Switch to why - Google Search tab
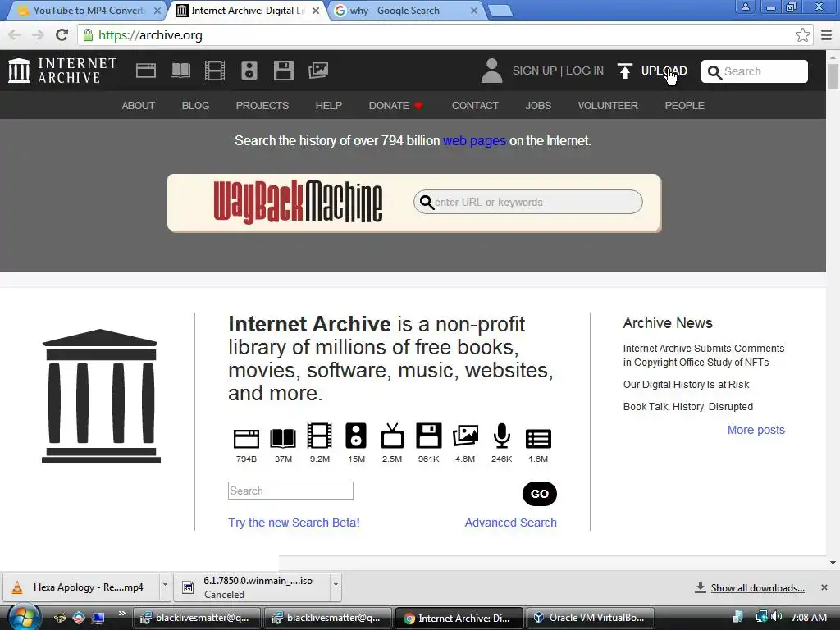840x630 pixels. point(404,10)
